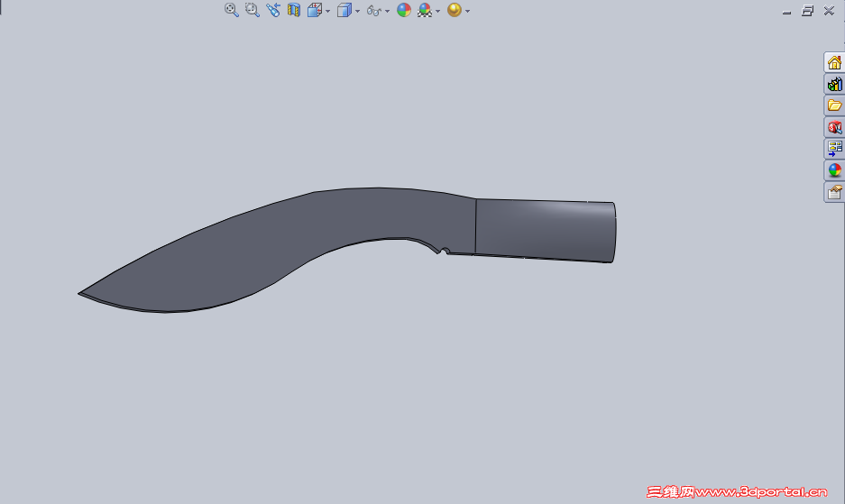Viewport: 845px width, 504px height.
Task: Open the Custom Properties tab
Action: click(x=834, y=192)
